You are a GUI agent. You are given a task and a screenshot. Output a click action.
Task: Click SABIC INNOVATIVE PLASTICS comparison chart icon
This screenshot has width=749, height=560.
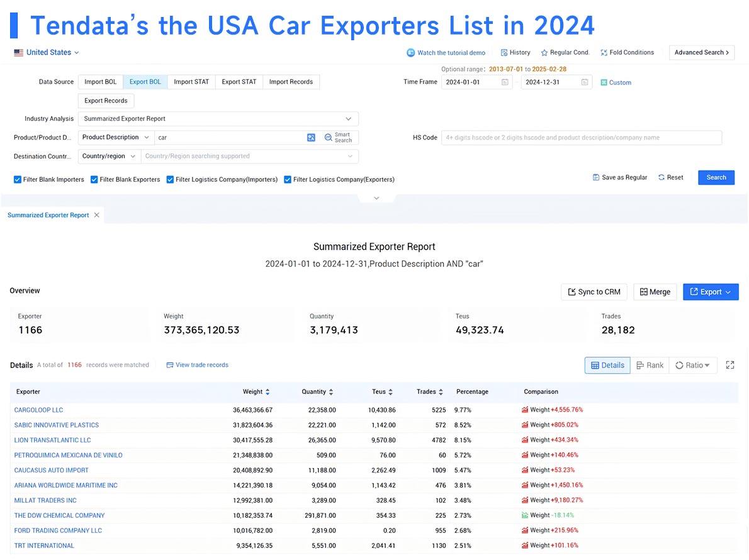point(525,425)
